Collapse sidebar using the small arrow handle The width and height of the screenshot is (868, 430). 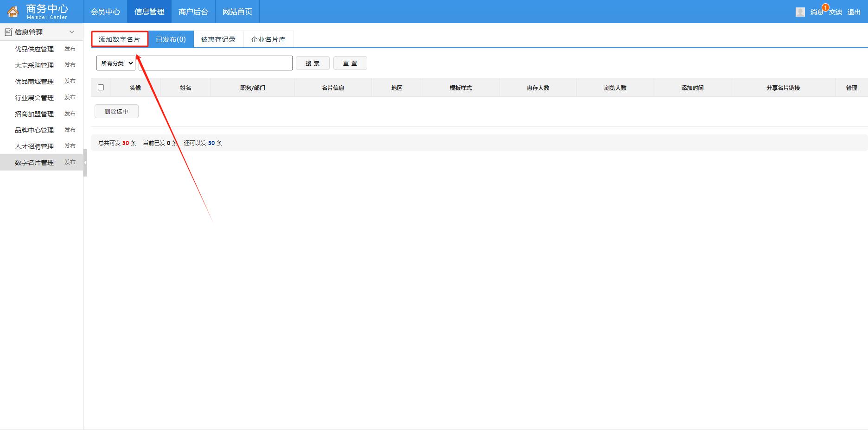coord(85,163)
